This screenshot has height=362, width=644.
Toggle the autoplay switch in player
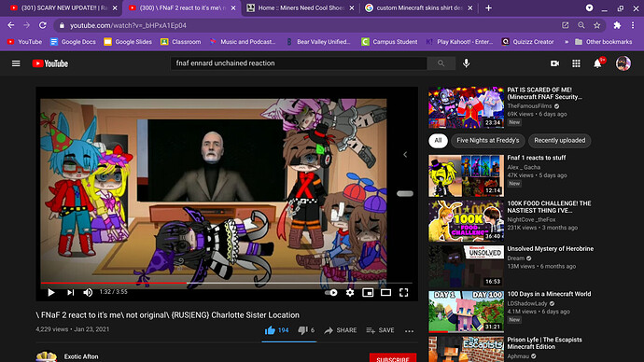[x=331, y=292]
